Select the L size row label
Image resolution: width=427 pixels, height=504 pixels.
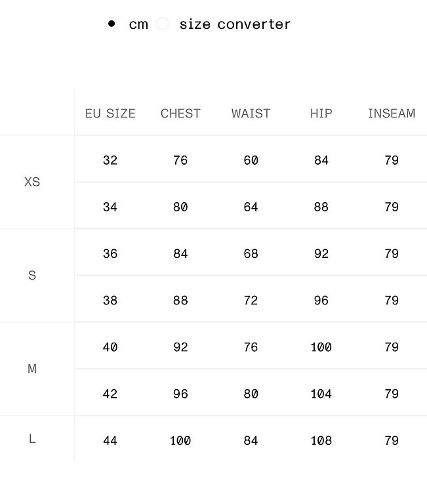32,439
